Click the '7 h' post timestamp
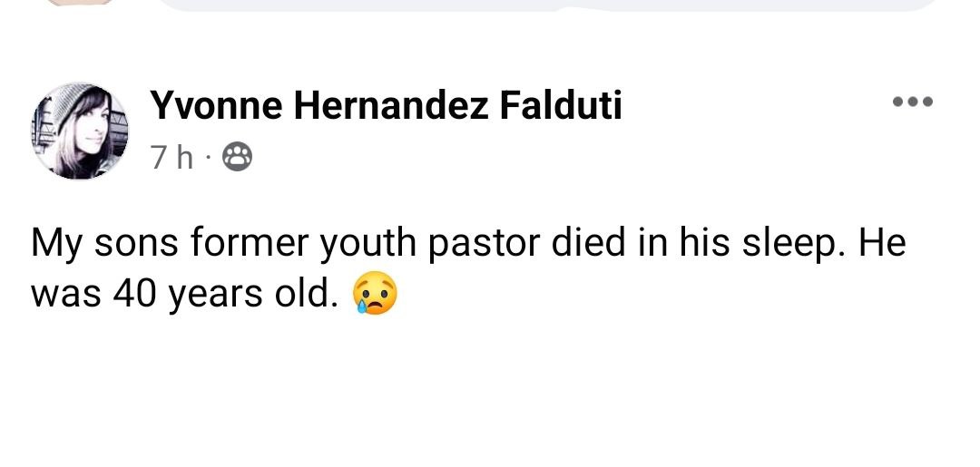 [172, 158]
